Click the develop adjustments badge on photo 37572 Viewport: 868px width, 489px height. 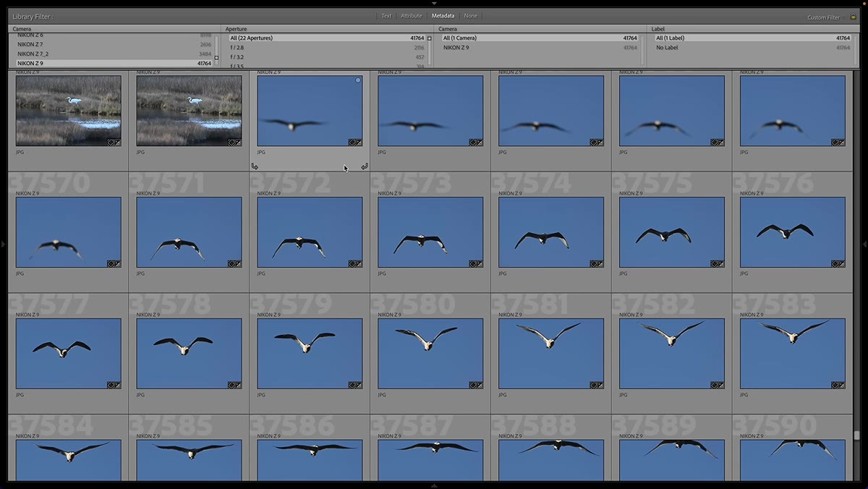click(359, 264)
